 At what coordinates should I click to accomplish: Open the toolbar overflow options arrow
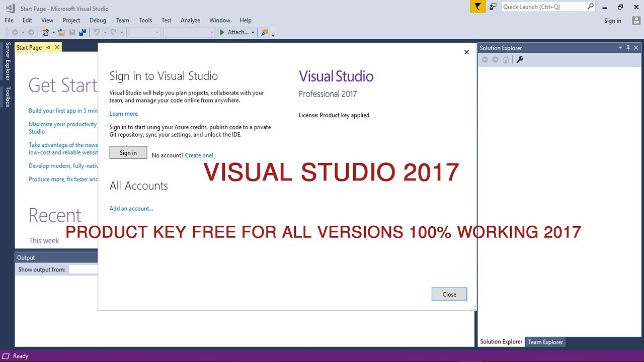(x=273, y=35)
